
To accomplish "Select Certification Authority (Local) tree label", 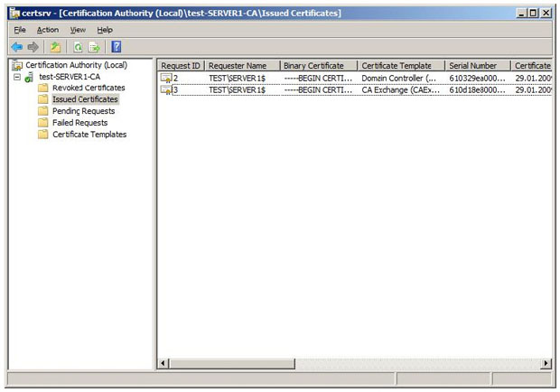I will pyautogui.click(x=76, y=65).
